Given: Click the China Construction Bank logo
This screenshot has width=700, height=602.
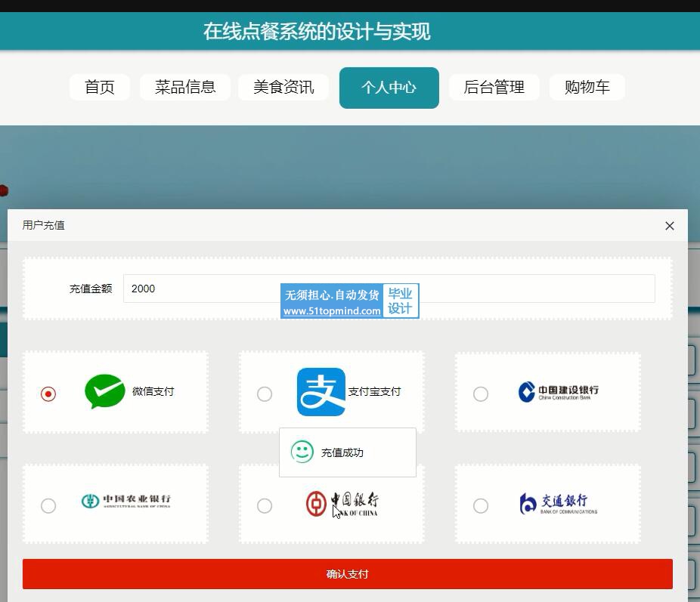Looking at the screenshot, I should tap(558, 391).
